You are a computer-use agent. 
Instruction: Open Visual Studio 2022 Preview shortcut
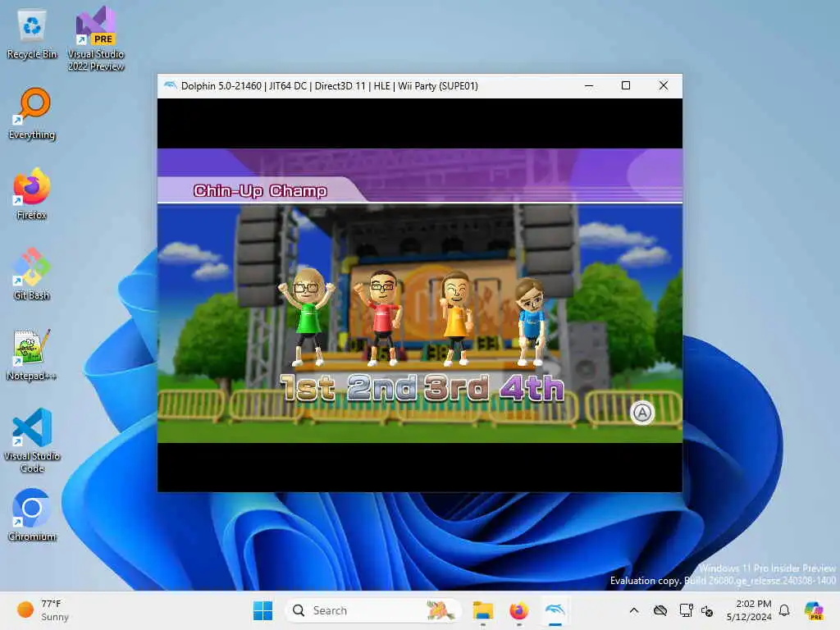pos(96,39)
